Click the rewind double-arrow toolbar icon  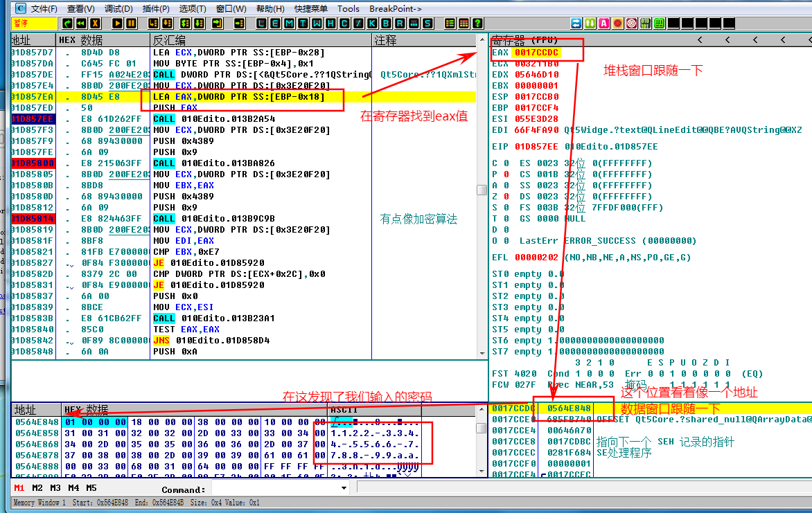[x=81, y=24]
